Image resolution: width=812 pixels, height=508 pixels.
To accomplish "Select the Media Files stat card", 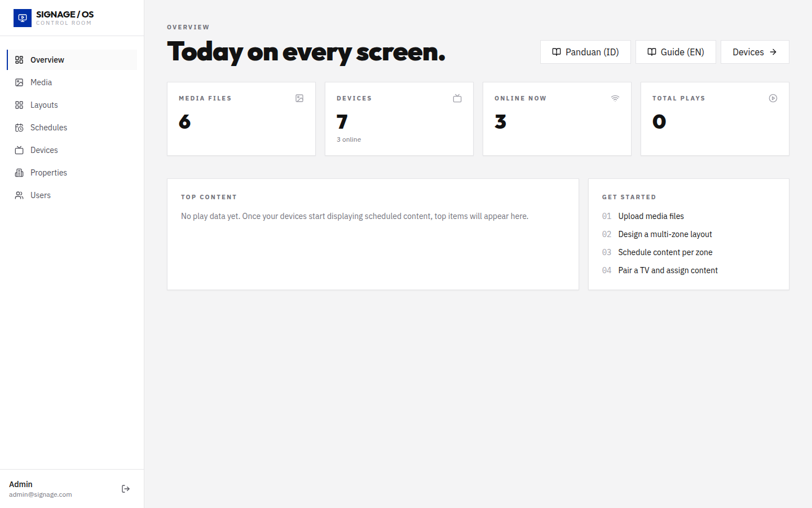I will coord(241,119).
